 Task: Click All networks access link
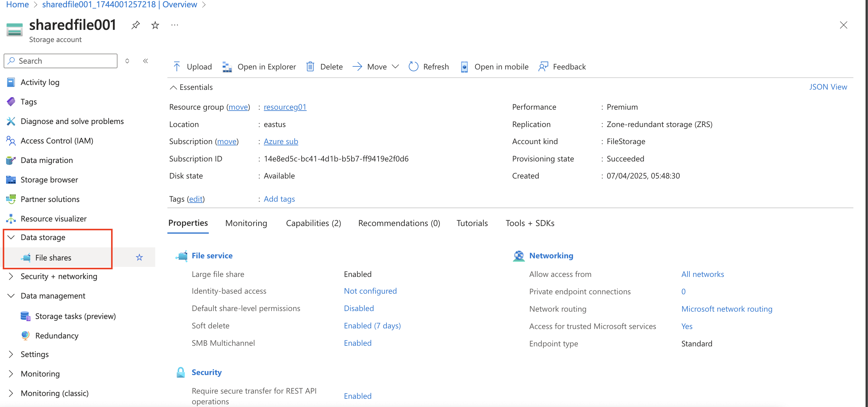702,274
